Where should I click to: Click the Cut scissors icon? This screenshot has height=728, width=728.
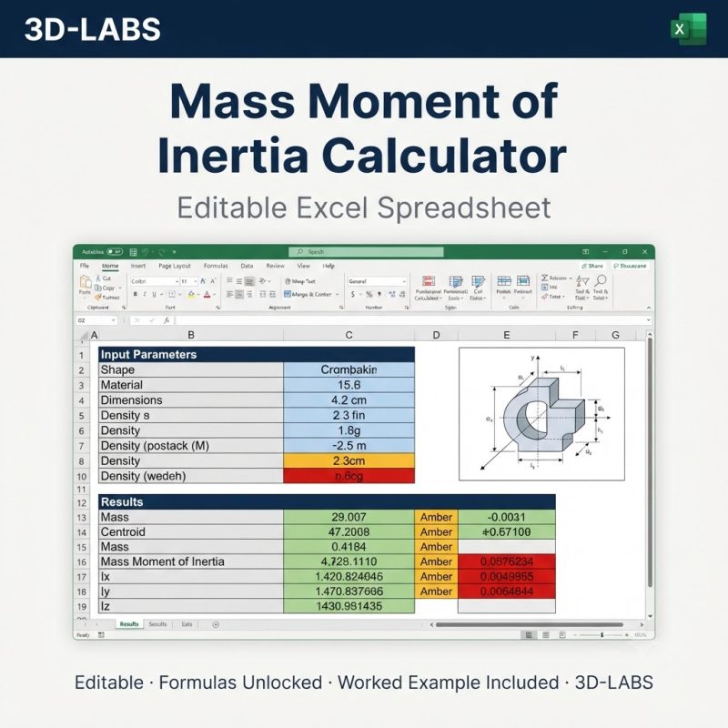tap(98, 278)
